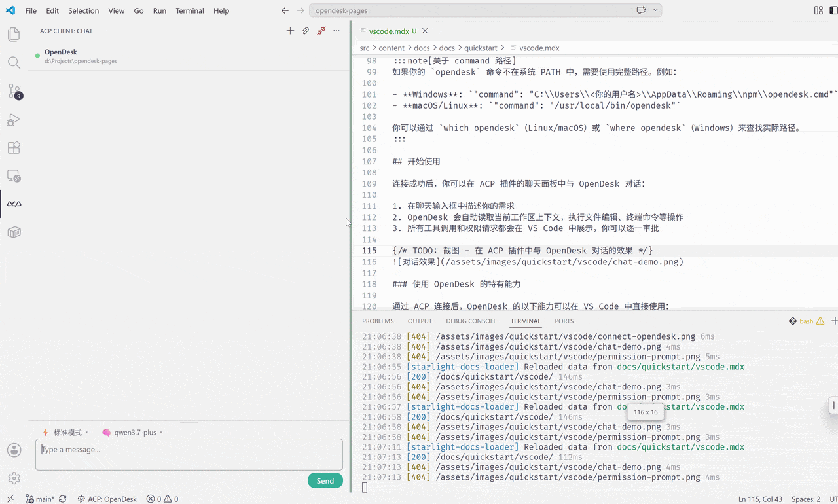This screenshot has height=504, width=838.
Task: Switch to the PROBLEMS panel tab
Action: 378,321
